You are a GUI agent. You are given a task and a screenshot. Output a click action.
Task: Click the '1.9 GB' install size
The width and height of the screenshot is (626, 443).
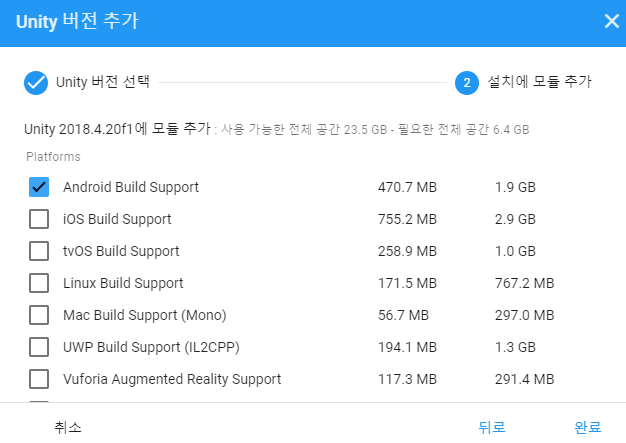coord(515,187)
